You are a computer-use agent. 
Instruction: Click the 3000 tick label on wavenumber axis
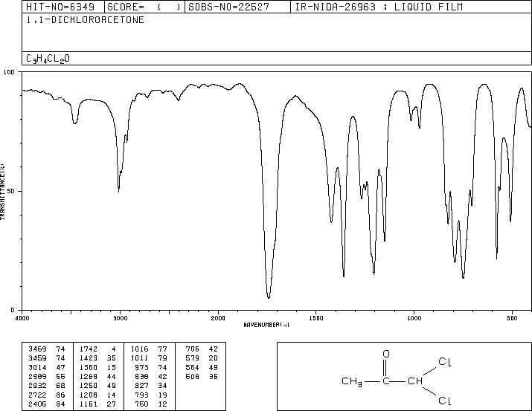[120, 318]
